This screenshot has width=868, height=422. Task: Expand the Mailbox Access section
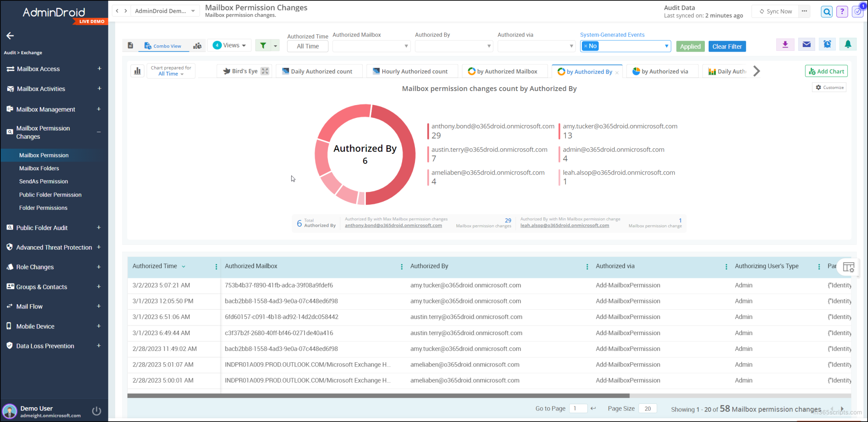(99, 69)
